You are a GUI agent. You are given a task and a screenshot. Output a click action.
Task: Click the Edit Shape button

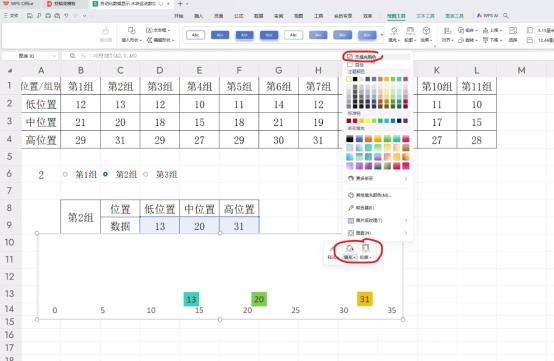[x=160, y=40]
